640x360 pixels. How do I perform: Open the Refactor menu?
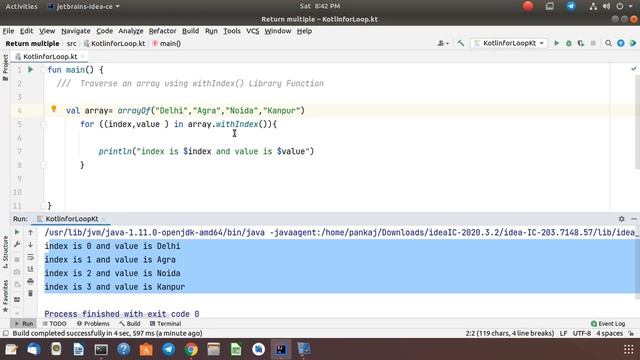162,31
